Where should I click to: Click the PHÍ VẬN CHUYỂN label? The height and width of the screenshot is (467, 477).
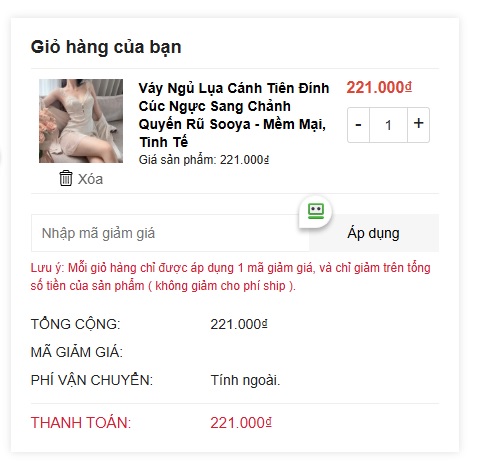[x=92, y=380]
